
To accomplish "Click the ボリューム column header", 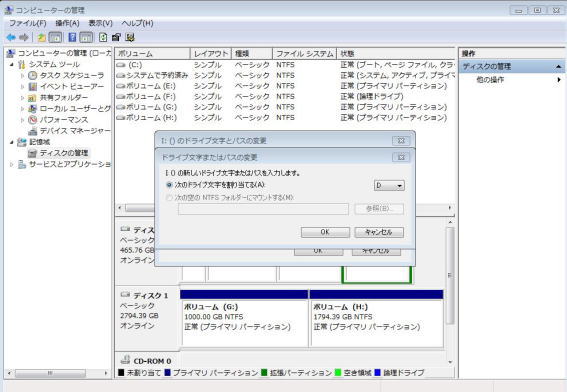I will 152,54.
